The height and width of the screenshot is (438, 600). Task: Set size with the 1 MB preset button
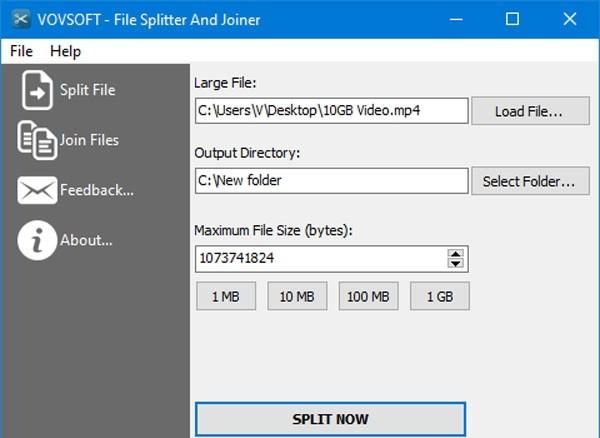click(226, 296)
